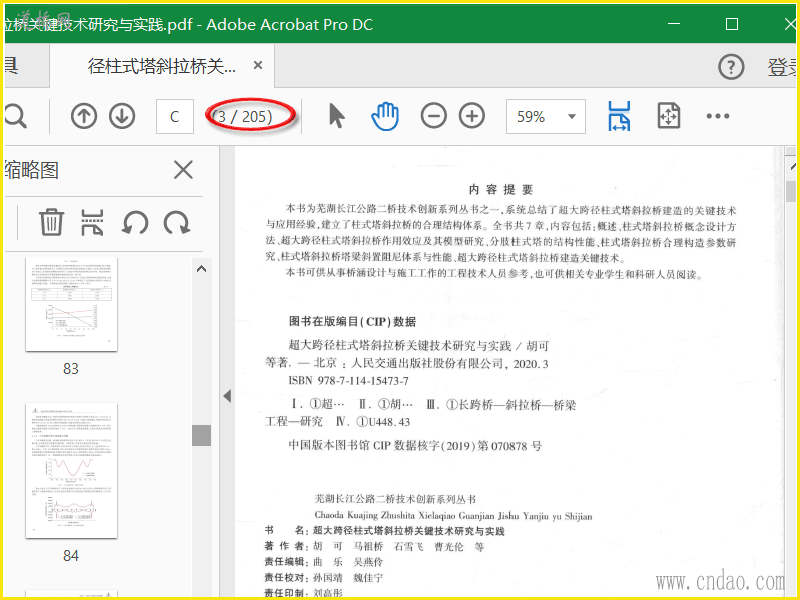Click the thumbnail panel scrollbar handle
This screenshot has height=600, width=800.
pyautogui.click(x=202, y=435)
